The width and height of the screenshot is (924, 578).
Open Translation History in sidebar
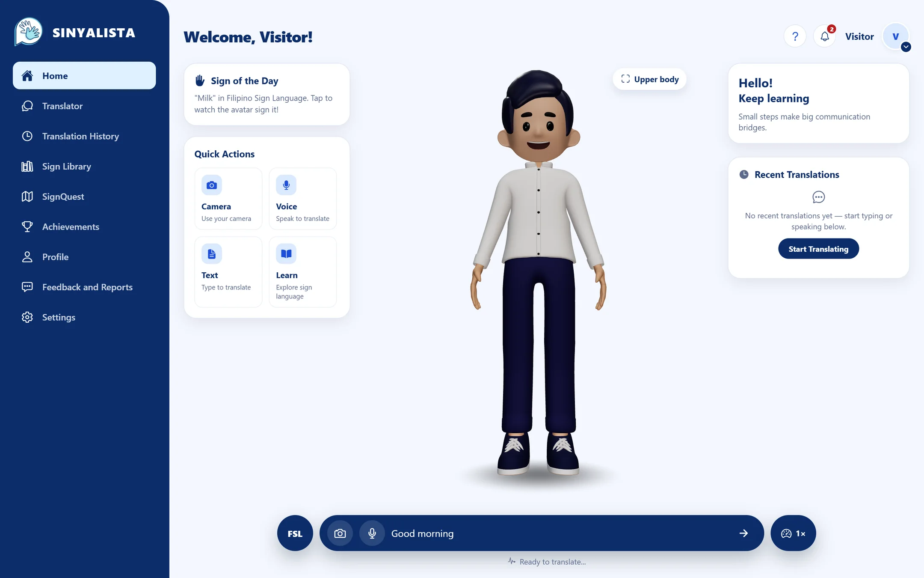tap(84, 136)
